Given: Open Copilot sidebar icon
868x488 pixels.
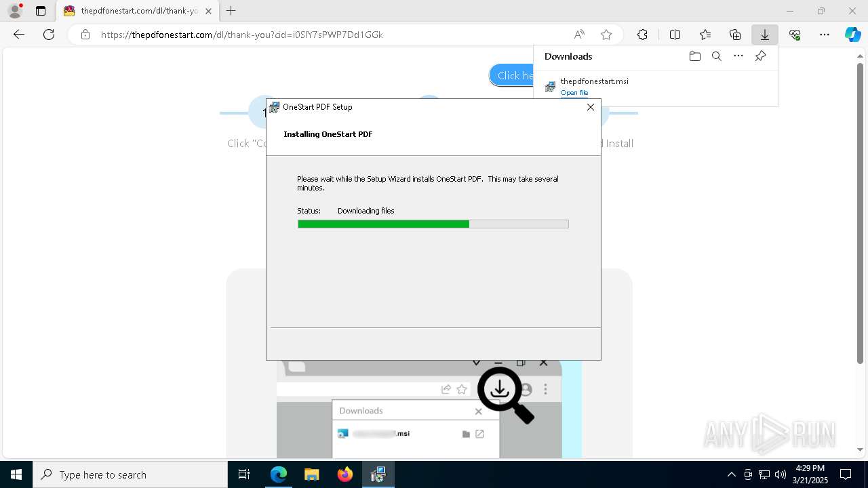Looking at the screenshot, I should 852,35.
